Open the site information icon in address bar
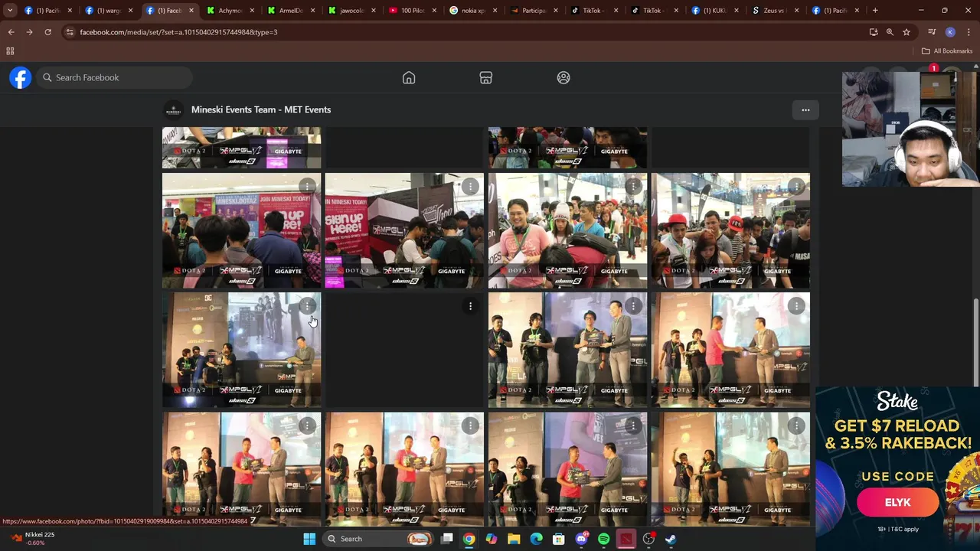Screen dimensions: 980x551 click(70, 32)
